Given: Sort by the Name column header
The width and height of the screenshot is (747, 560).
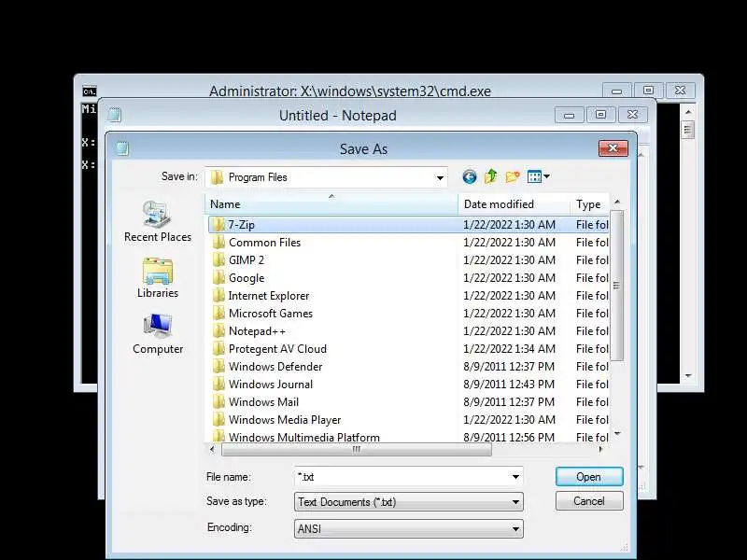Looking at the screenshot, I should point(331,204).
